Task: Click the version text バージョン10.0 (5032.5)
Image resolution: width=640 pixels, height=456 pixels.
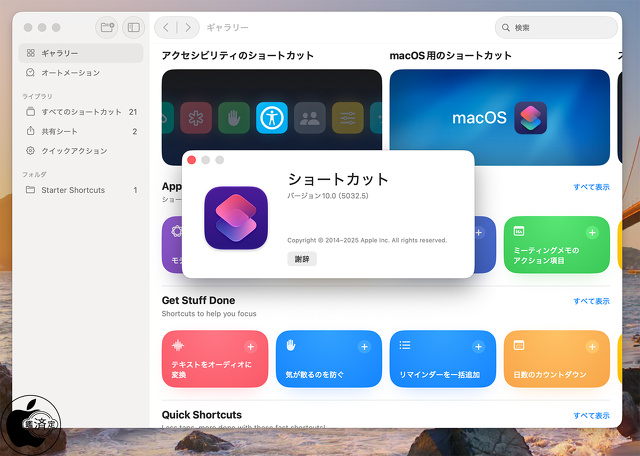Action: click(x=328, y=196)
